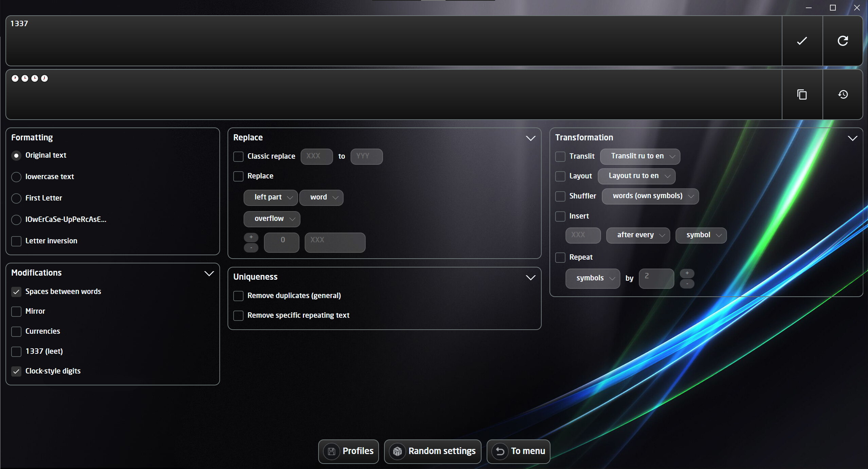The image size is (868, 469).
Task: Increase the overflow count with the plus icon
Action: click(251, 237)
